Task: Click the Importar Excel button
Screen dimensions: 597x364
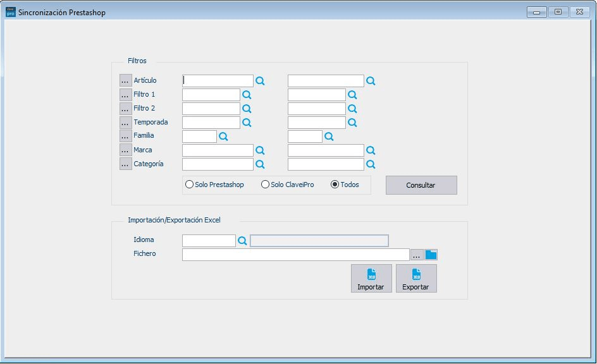Action: pyautogui.click(x=371, y=279)
